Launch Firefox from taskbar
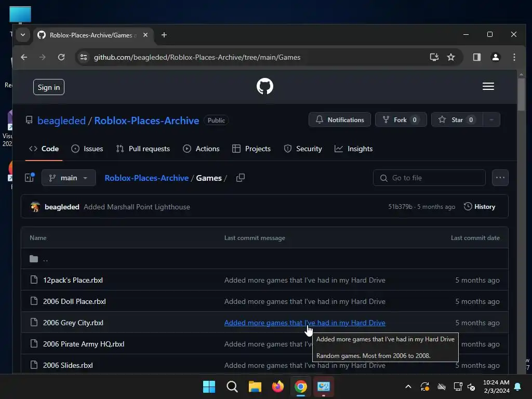 278,387
